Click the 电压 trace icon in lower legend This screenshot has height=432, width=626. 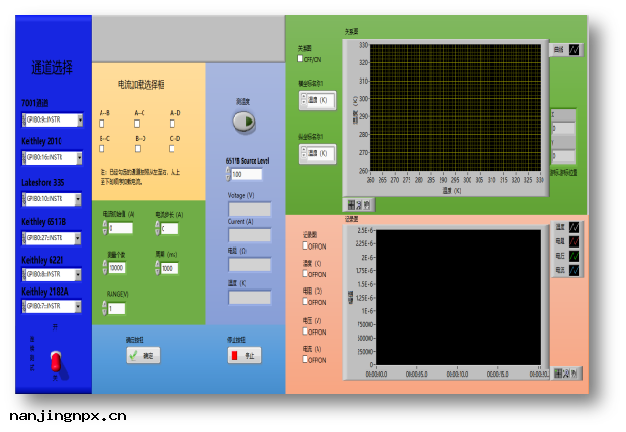click(574, 256)
